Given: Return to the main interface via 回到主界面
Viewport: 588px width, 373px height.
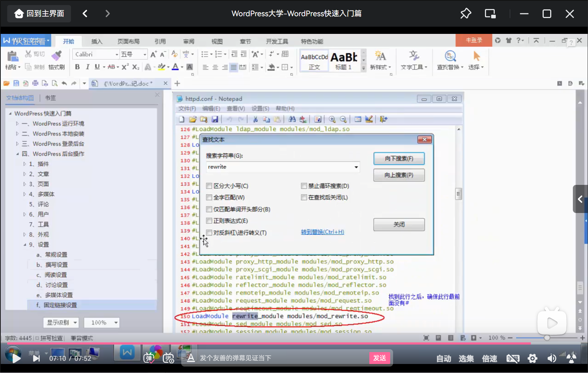Looking at the screenshot, I should click(x=39, y=14).
